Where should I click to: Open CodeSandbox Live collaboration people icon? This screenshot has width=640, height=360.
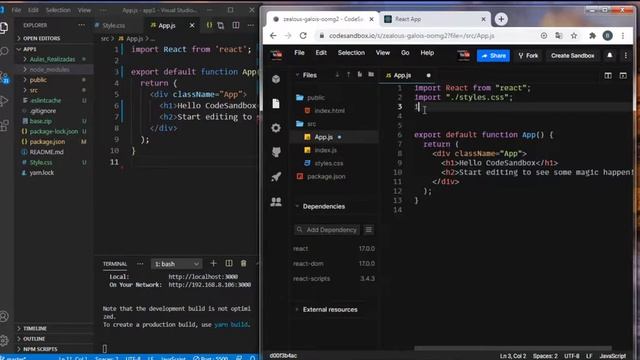click(276, 202)
